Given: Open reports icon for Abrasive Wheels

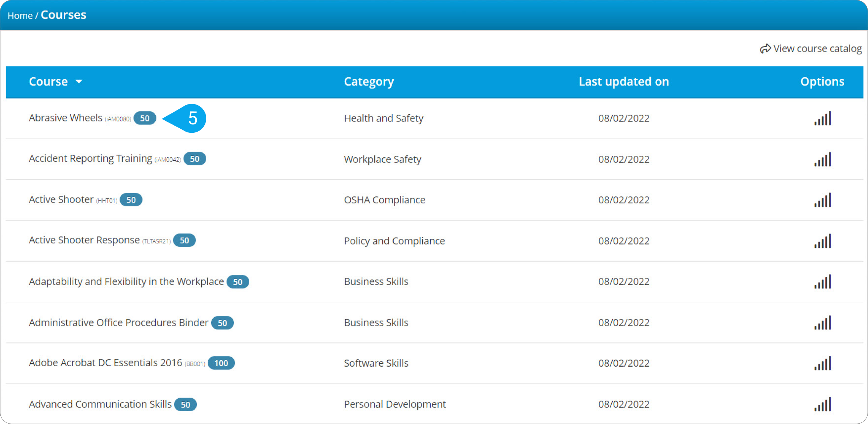Looking at the screenshot, I should click(x=822, y=118).
